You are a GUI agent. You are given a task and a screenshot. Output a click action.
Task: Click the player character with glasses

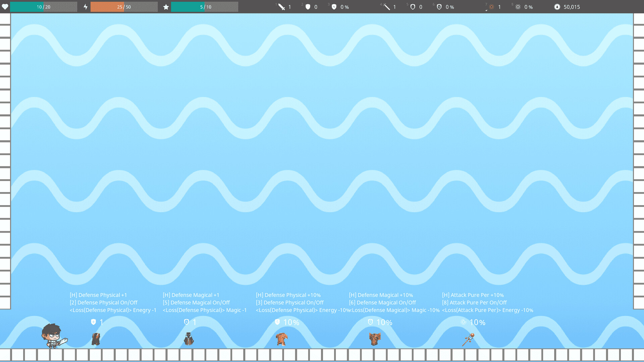point(53,336)
